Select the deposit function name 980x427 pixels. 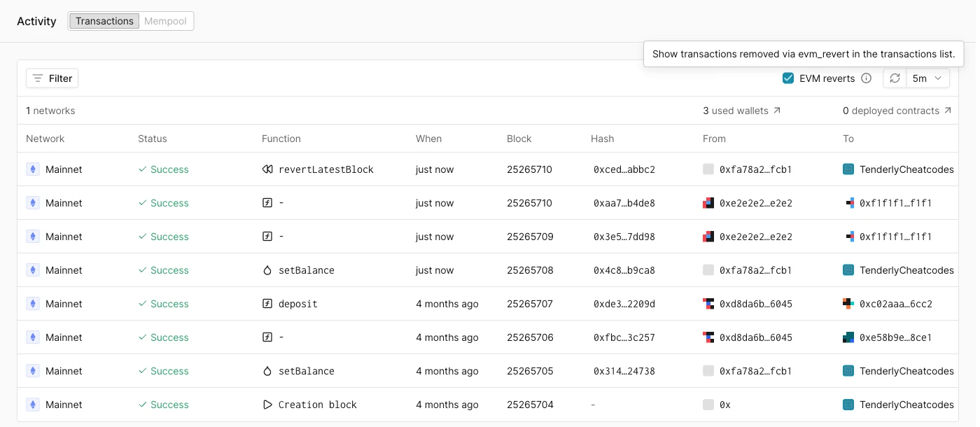tap(298, 304)
